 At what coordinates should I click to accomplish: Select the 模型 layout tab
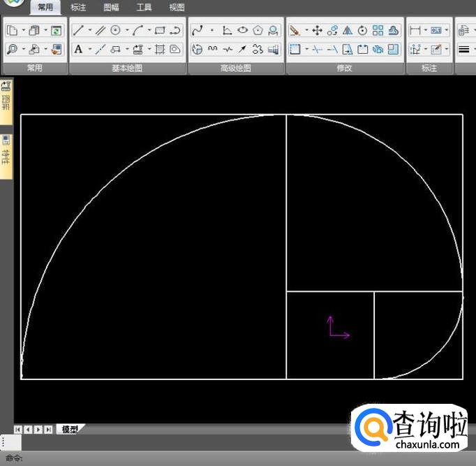pyautogui.click(x=70, y=430)
